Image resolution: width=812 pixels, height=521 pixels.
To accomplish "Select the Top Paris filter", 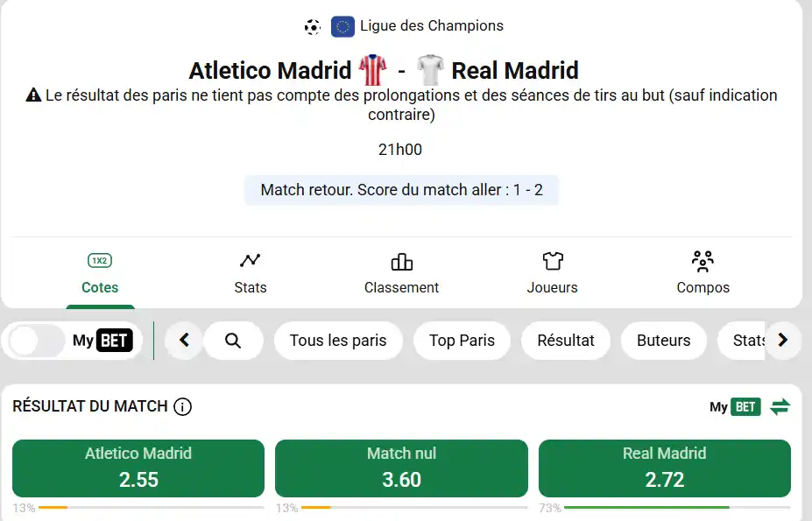I will (462, 341).
